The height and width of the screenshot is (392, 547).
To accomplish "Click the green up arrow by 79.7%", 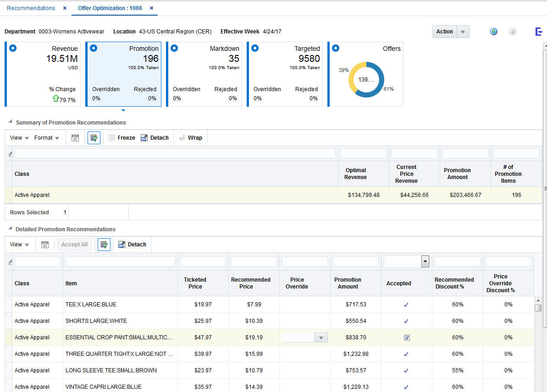I will (56, 98).
